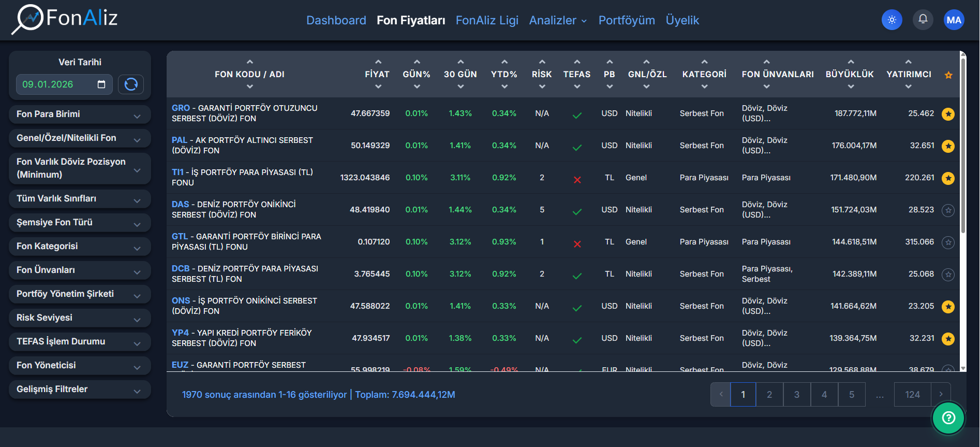Expand the Fon Ünvanları filter

80,270
